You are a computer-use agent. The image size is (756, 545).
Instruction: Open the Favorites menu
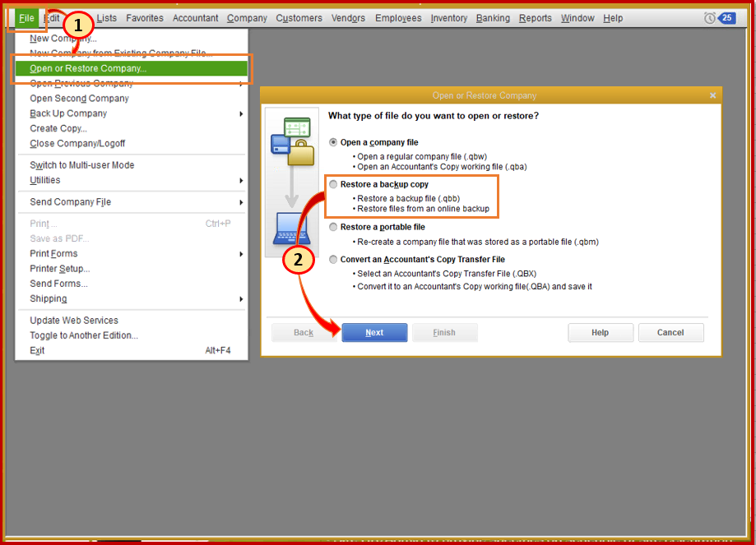click(x=145, y=18)
